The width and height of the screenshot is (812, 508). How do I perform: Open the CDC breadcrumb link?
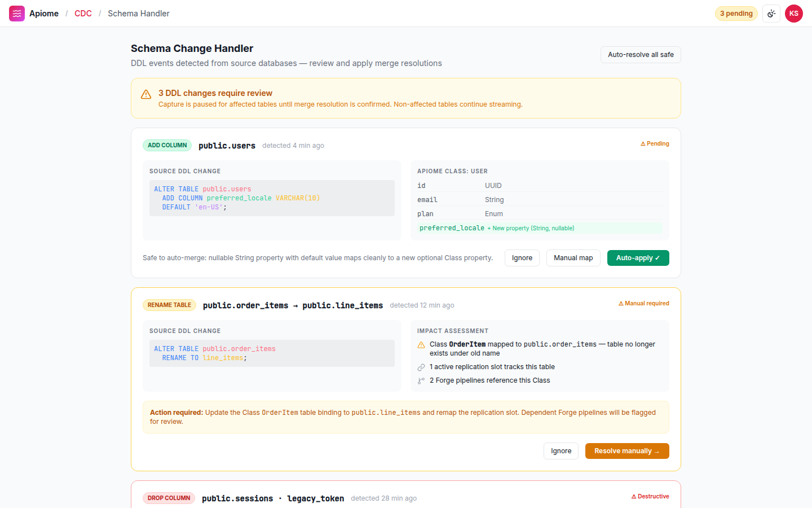click(83, 14)
